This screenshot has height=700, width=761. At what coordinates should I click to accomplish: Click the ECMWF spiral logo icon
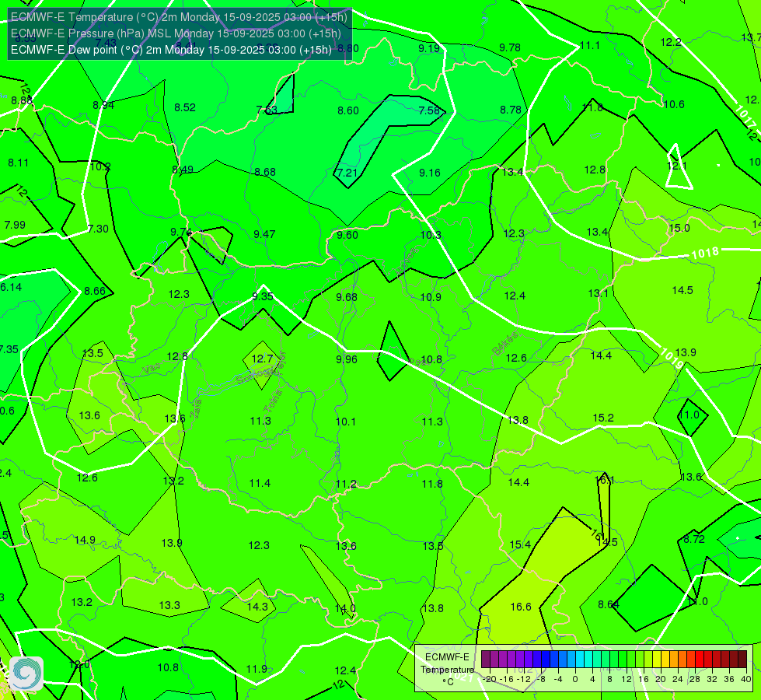tap(26, 674)
